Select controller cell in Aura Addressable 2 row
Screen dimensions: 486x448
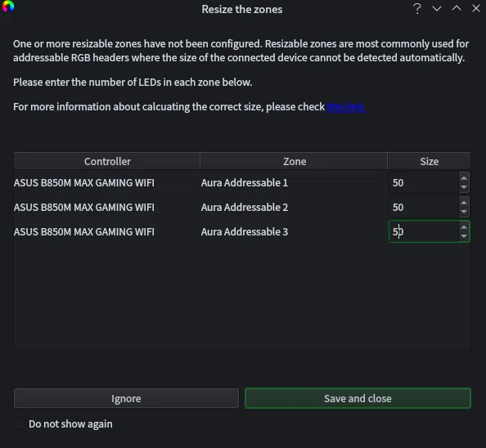(x=107, y=207)
